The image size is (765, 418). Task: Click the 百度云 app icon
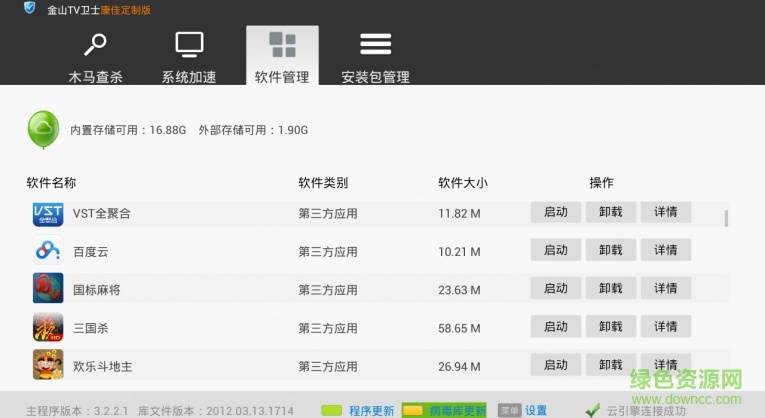point(48,250)
